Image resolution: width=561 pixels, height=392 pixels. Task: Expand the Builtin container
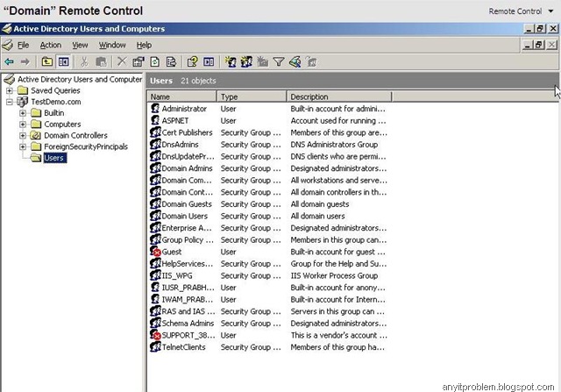[23, 113]
